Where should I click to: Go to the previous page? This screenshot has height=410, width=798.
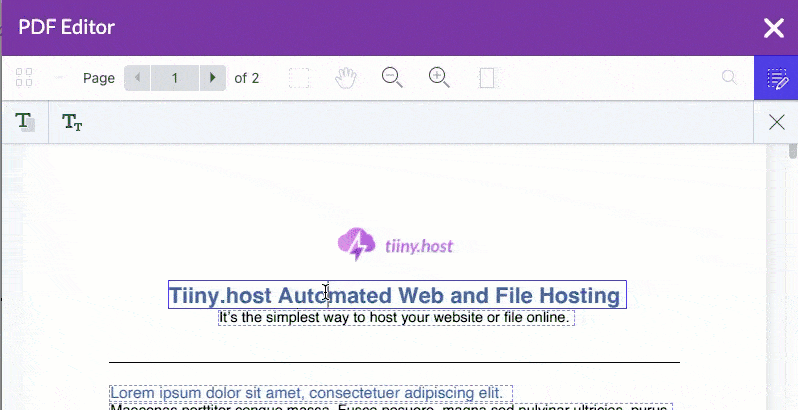[x=137, y=78]
